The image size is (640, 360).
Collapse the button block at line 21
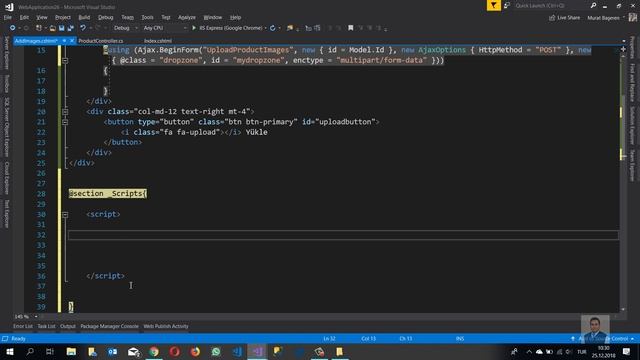click(65, 122)
